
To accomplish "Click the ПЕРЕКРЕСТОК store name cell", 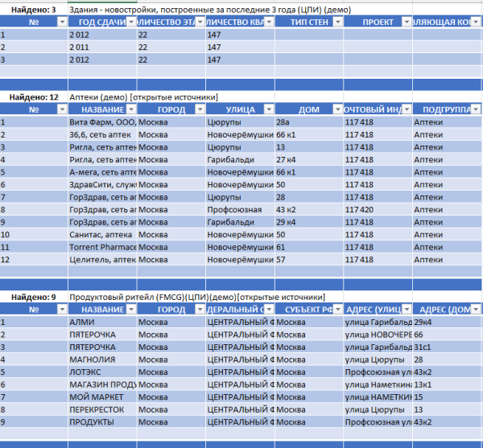I will click(101, 409).
